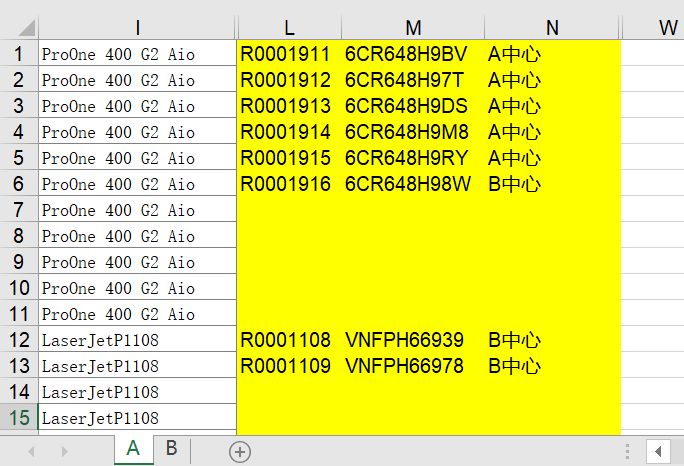Click serial number 6CR648H98W
The height and width of the screenshot is (466, 684).
(x=408, y=184)
